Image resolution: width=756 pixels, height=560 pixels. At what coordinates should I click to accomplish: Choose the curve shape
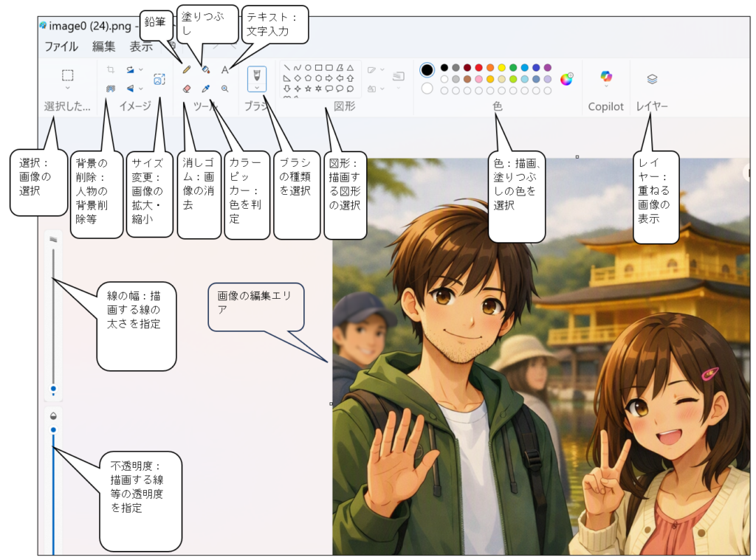pos(298,68)
